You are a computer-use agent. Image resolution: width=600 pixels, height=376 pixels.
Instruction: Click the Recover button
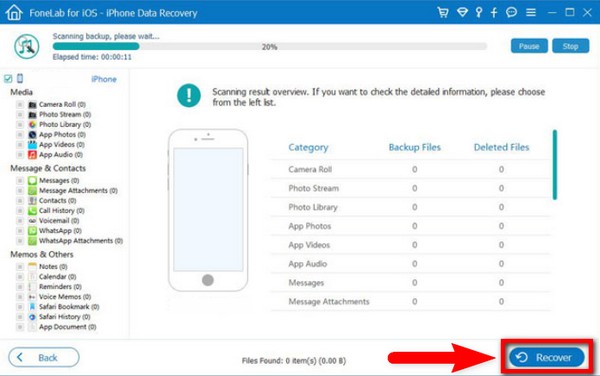[x=547, y=358]
